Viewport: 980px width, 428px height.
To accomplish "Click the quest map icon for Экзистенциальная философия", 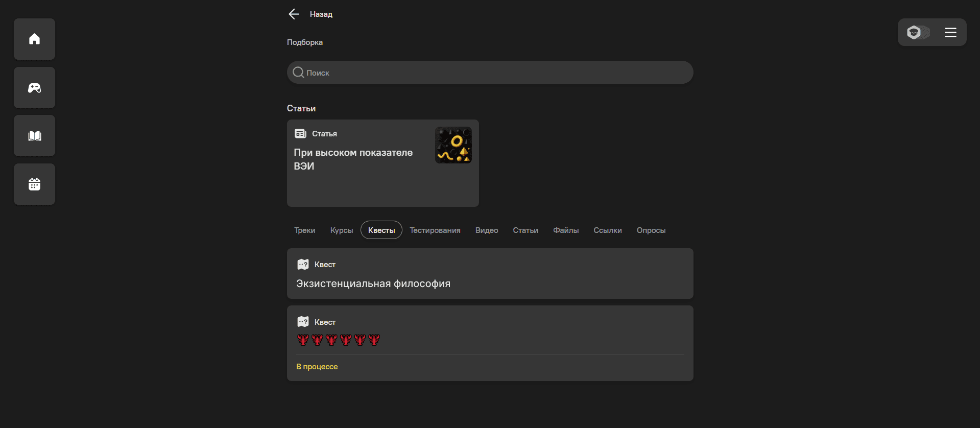I will (x=303, y=265).
